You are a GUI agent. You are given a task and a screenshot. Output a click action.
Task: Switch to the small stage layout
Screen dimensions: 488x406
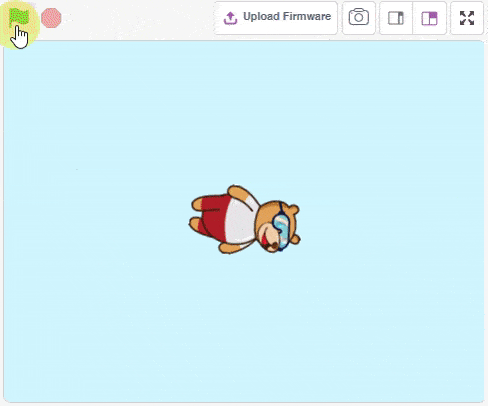(396, 18)
